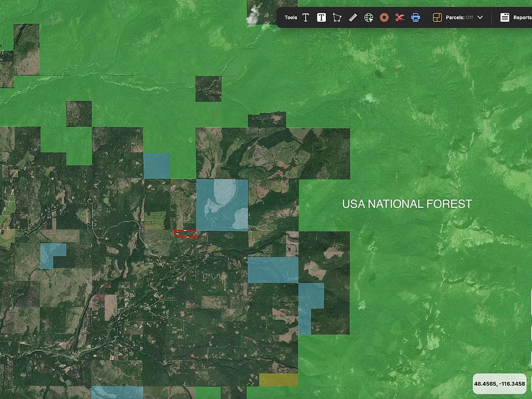Toggle Parcels from Off
The width and height of the screenshot is (532, 399).
click(x=460, y=18)
